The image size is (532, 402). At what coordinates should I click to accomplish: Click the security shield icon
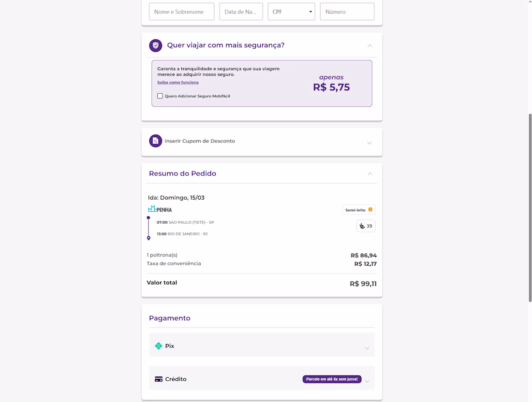click(x=155, y=45)
